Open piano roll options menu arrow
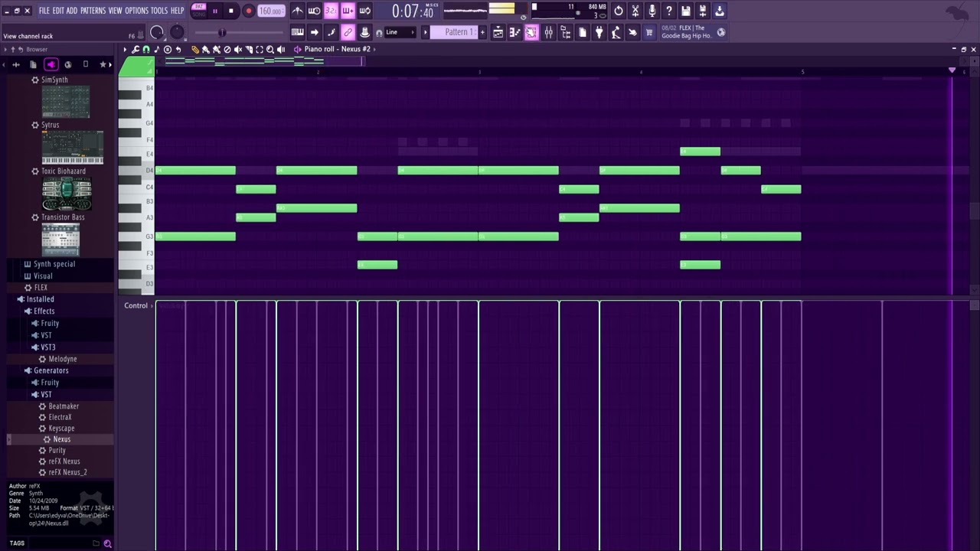Screen dimensions: 980x551 pos(125,49)
